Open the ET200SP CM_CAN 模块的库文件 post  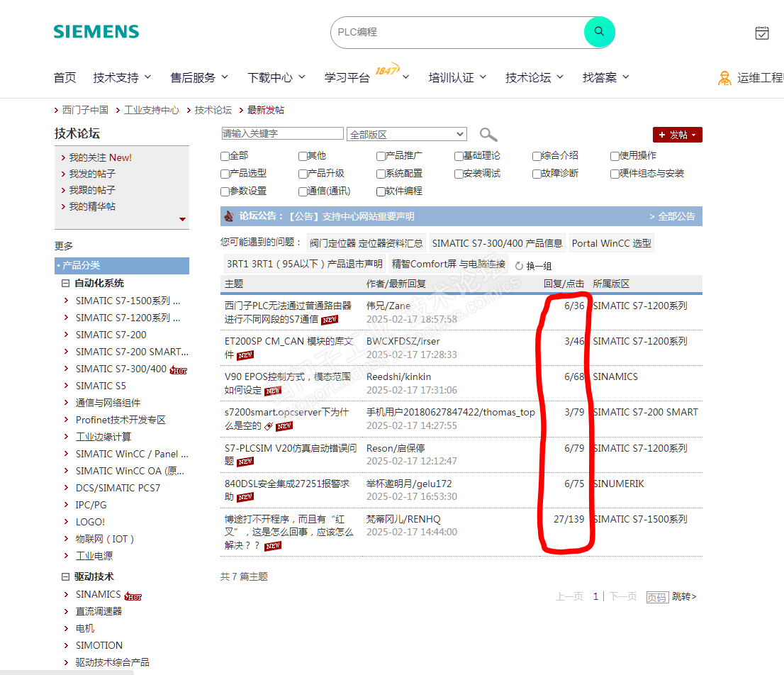[x=289, y=347]
